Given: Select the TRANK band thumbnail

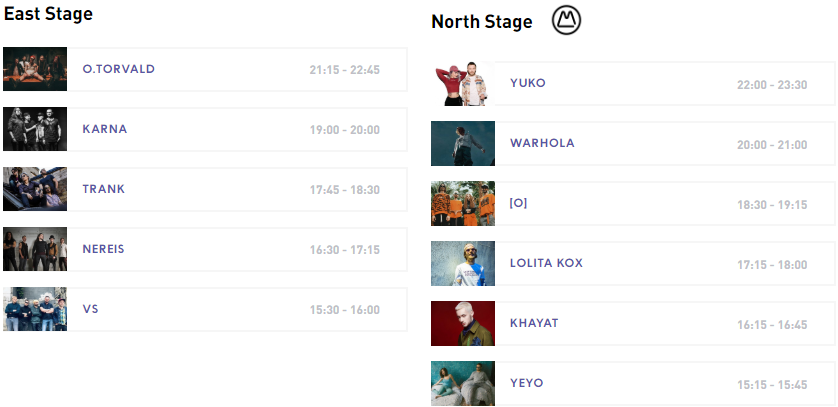Looking at the screenshot, I should click(x=35, y=189).
